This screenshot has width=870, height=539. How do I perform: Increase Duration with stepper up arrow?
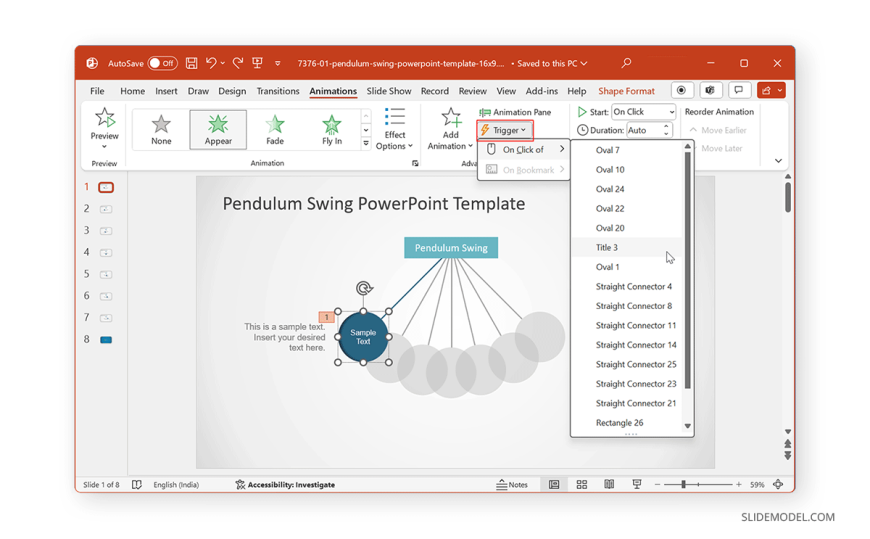click(666, 127)
